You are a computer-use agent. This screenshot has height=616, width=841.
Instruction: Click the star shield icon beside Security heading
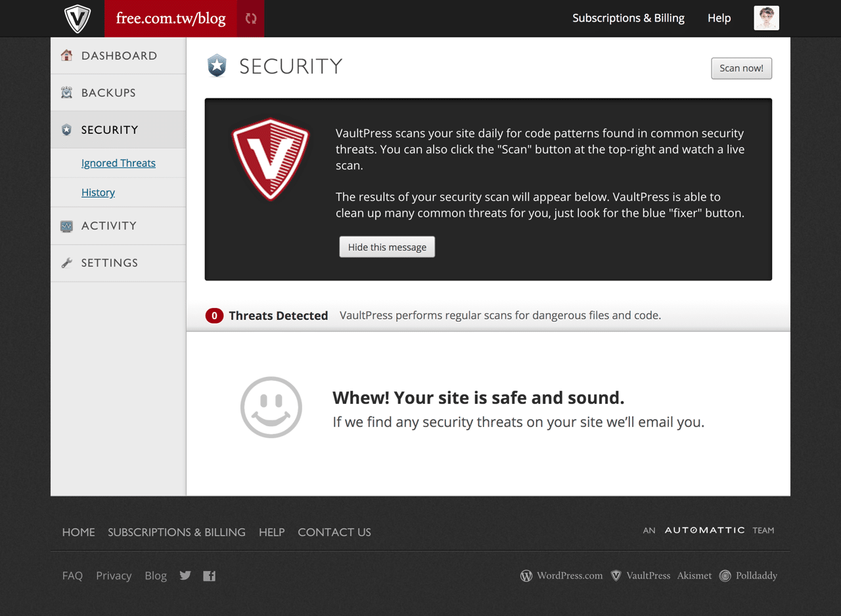(217, 66)
